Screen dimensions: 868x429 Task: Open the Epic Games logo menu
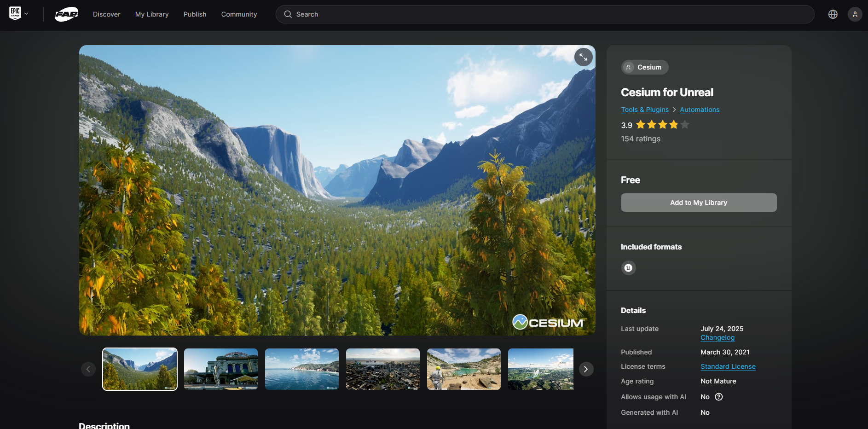click(x=15, y=13)
